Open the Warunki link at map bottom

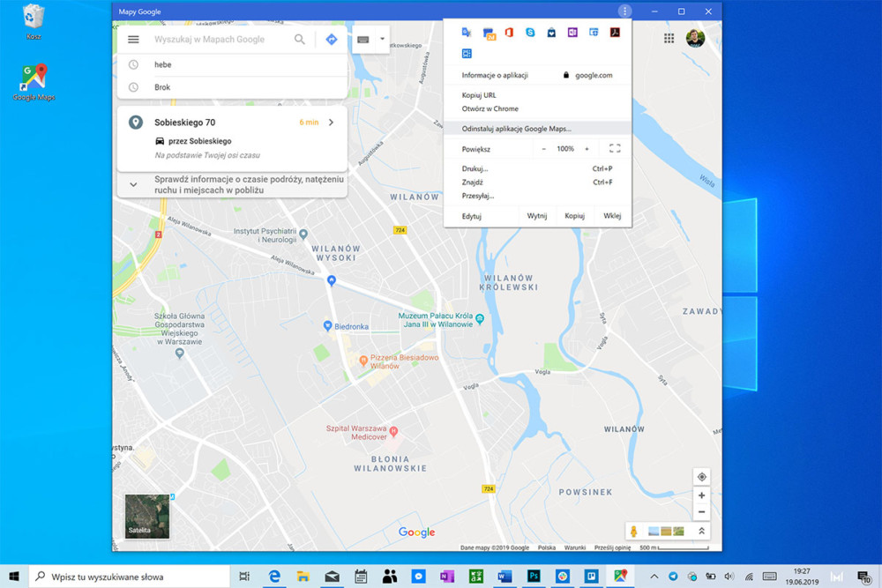[x=575, y=547]
